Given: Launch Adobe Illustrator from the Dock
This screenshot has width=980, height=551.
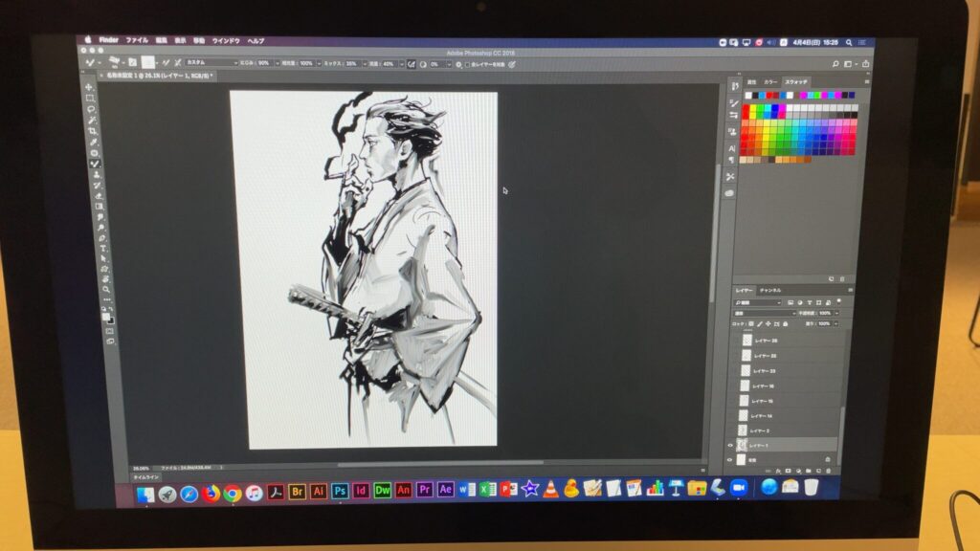Looking at the screenshot, I should click(x=318, y=491).
